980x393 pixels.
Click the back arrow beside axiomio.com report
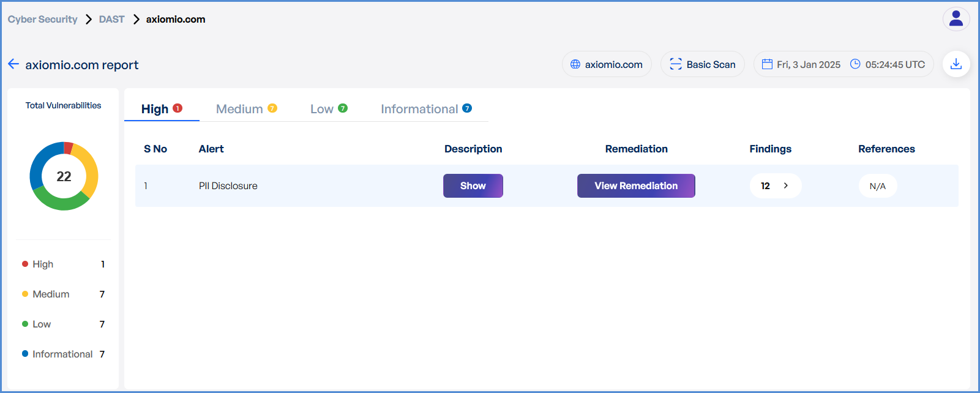[13, 64]
